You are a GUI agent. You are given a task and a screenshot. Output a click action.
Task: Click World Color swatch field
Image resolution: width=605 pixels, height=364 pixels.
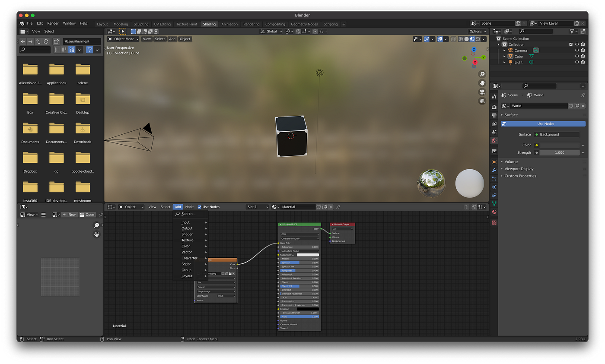pos(559,145)
